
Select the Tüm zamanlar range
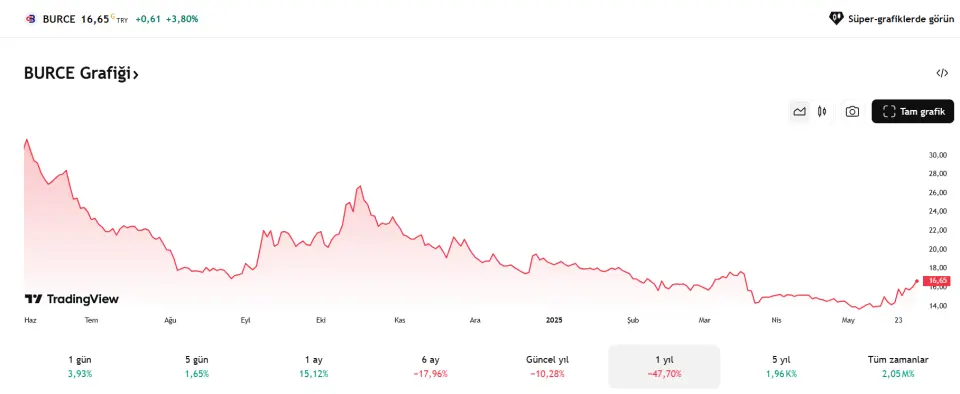898,366
